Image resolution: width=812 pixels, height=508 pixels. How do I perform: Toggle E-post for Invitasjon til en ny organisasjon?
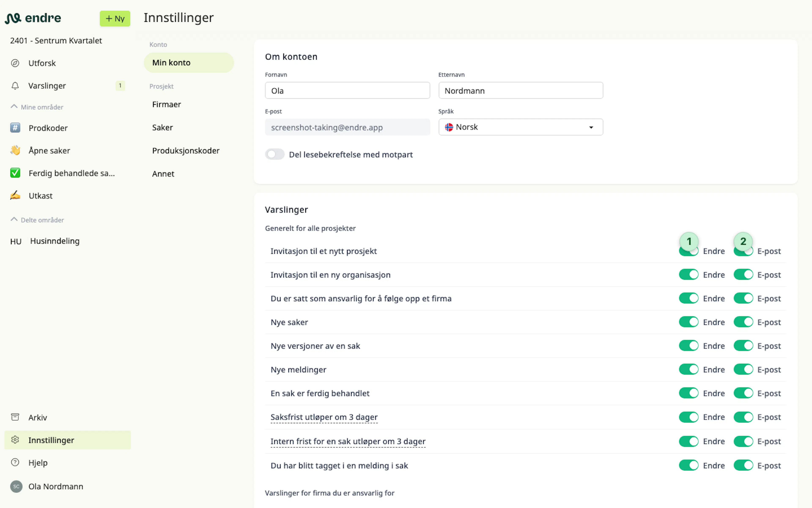click(x=743, y=275)
